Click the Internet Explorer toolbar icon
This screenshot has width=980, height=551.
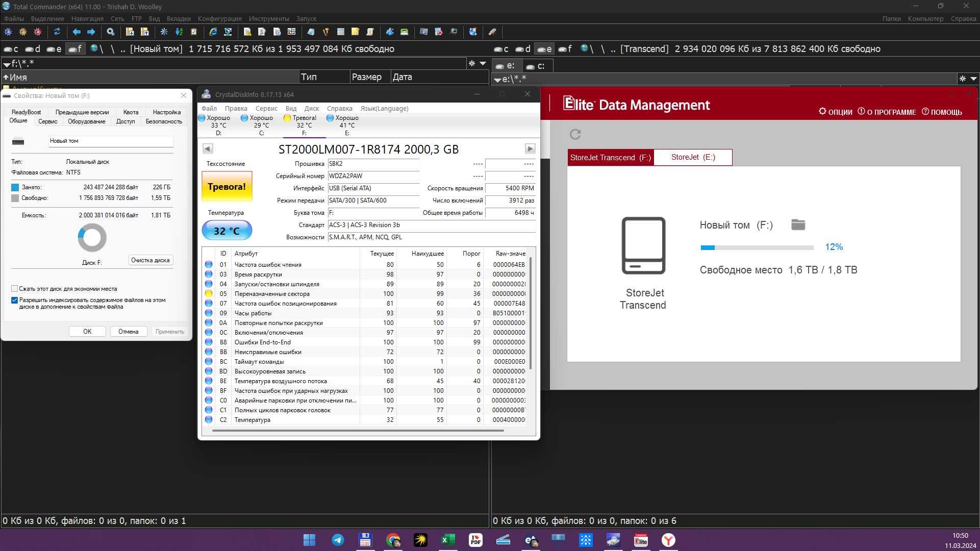(213, 32)
